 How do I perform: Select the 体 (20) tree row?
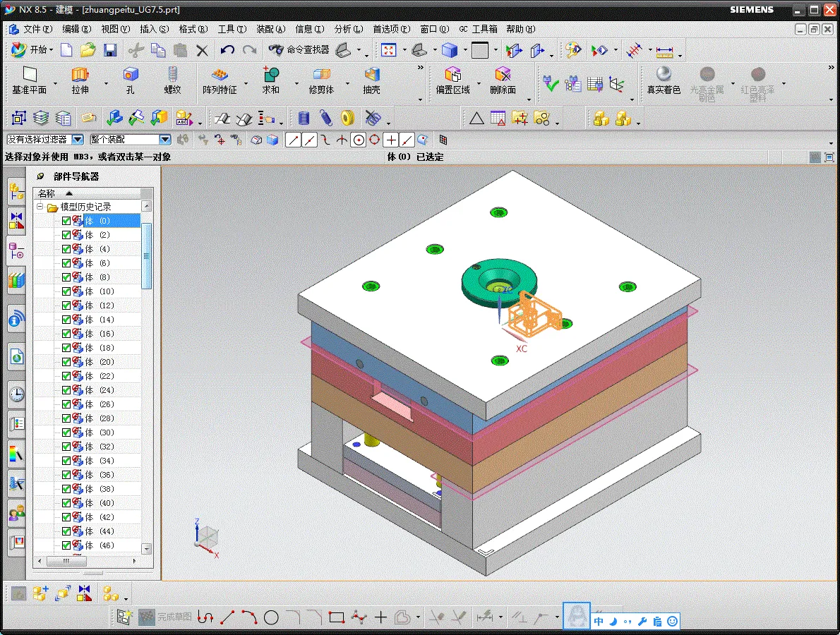(x=97, y=362)
